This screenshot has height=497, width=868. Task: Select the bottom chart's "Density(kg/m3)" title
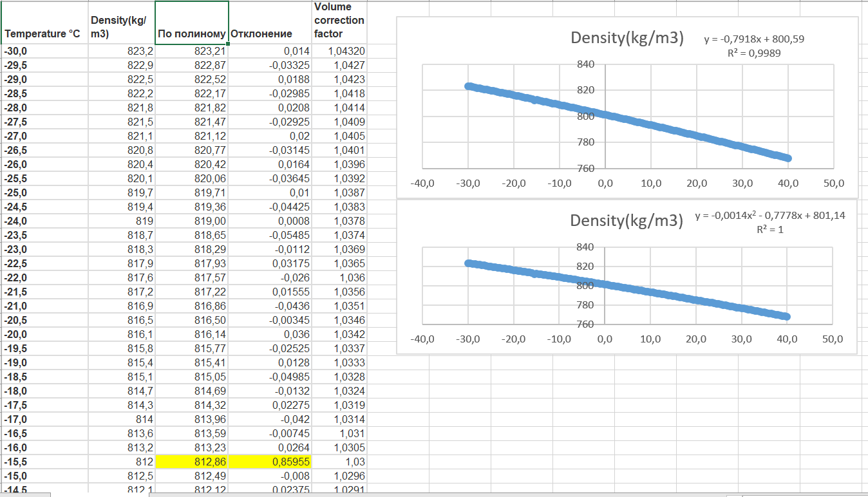pos(626,221)
